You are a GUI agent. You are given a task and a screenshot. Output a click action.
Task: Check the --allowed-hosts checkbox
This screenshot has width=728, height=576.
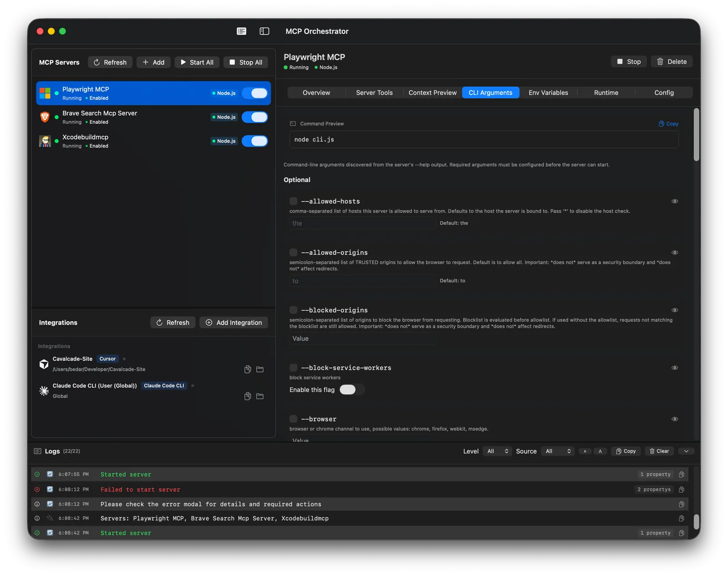(293, 201)
